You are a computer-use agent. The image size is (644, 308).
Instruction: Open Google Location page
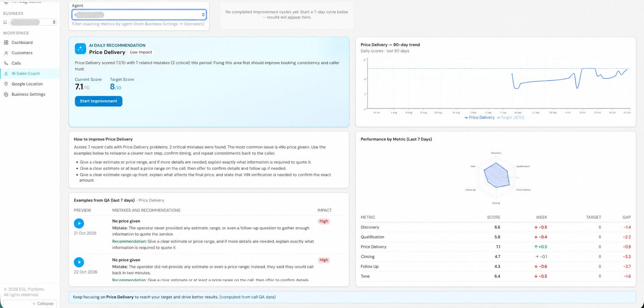point(27,84)
